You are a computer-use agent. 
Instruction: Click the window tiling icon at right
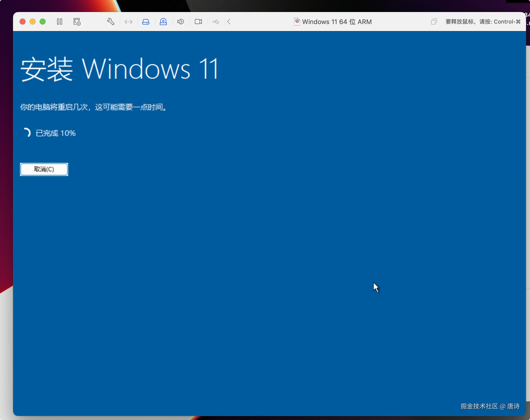click(434, 22)
